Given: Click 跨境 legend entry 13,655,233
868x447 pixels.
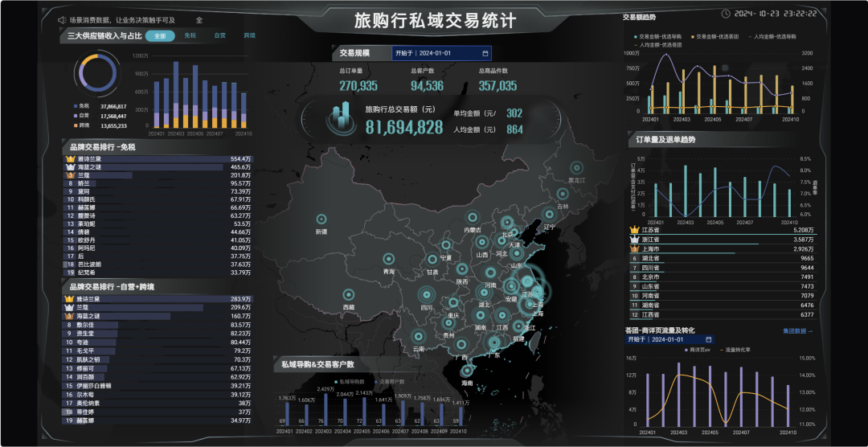Looking at the screenshot, I should (x=100, y=125).
